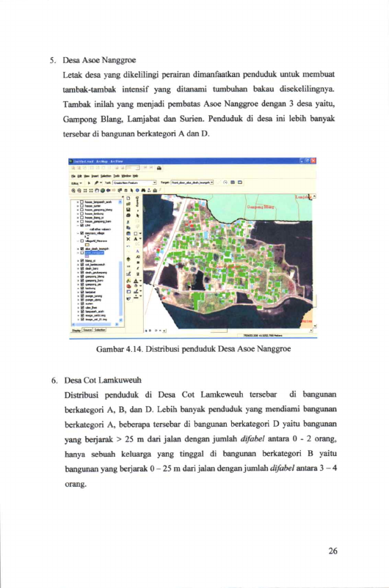Open the Find binoculars tool

[x=143, y=191]
